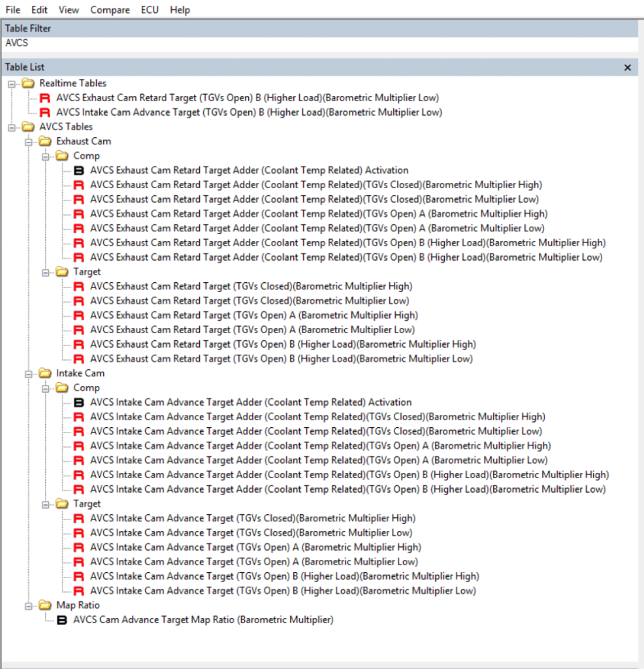Click the red icon for Exhaust Cam Retard Target (TGVs Closed) High
The image size is (644, 669).
(x=79, y=286)
